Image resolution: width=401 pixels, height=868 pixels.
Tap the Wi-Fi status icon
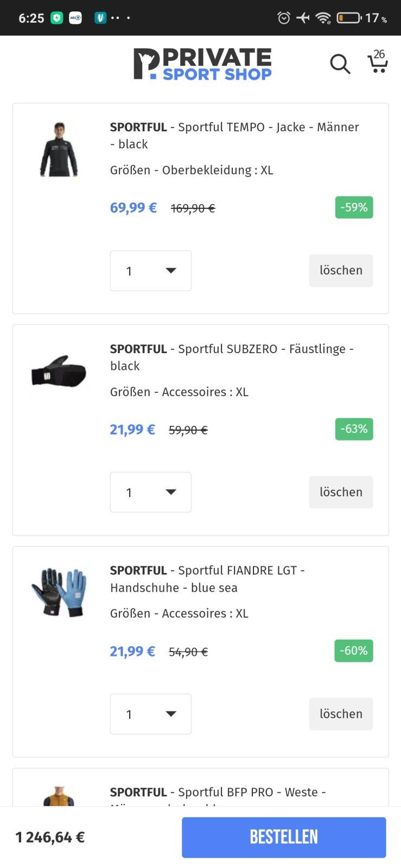tap(323, 18)
